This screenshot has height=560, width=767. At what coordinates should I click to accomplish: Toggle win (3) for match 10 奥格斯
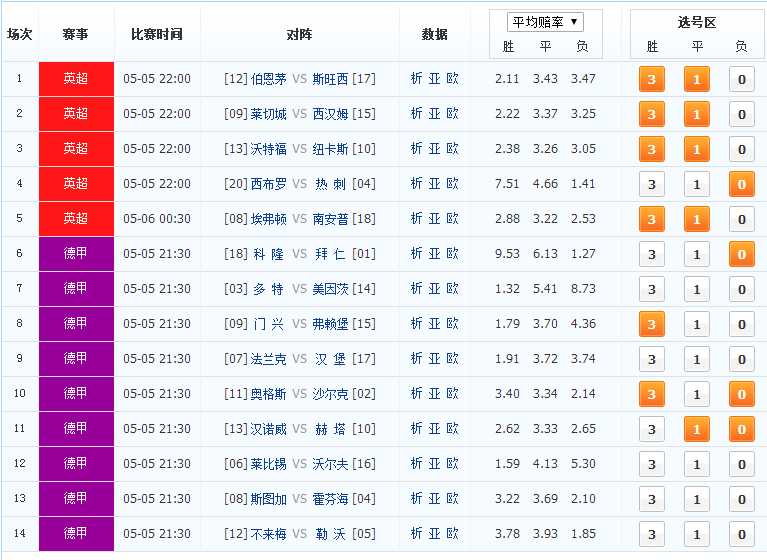pyautogui.click(x=652, y=394)
